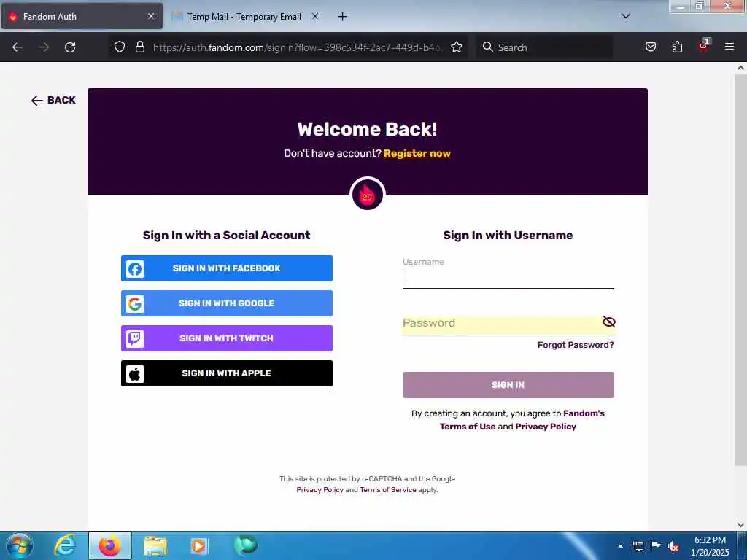
Task: Show hidden tray icons arrow
Action: [x=620, y=546]
